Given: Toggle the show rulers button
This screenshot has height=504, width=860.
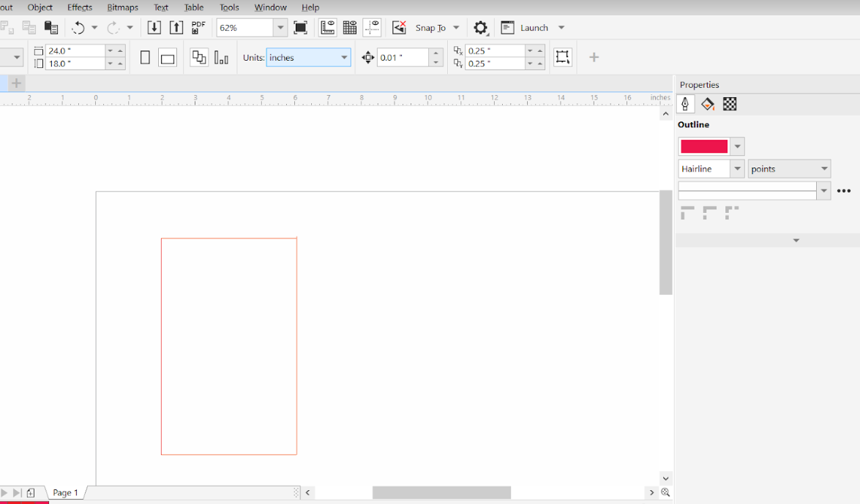Looking at the screenshot, I should (327, 27).
